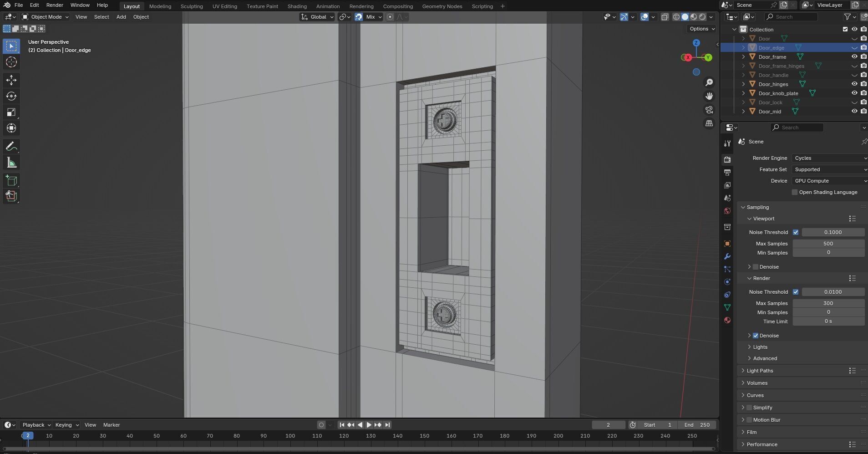The width and height of the screenshot is (868, 454).
Task: Switch to Geometry Nodes workspace tab
Action: [x=442, y=6]
